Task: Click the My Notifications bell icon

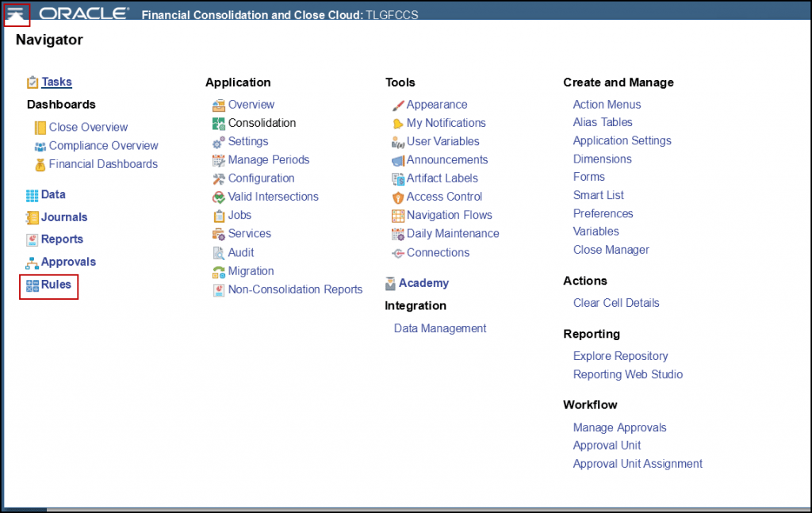Action: [x=398, y=124]
